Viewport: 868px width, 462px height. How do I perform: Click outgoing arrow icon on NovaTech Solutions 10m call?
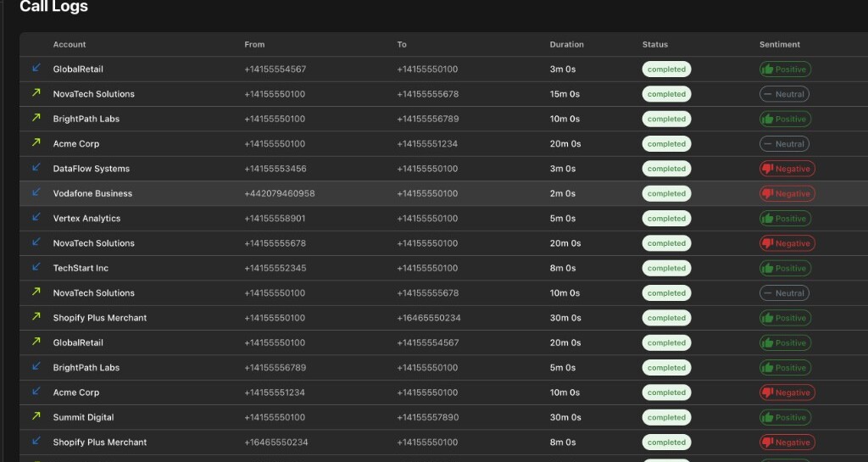point(36,292)
